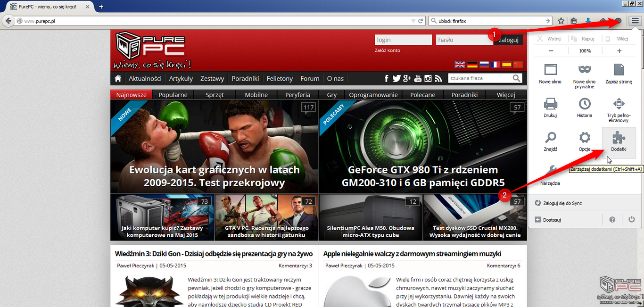Click the bookmark star icon
644x307 pixels.
(561, 21)
